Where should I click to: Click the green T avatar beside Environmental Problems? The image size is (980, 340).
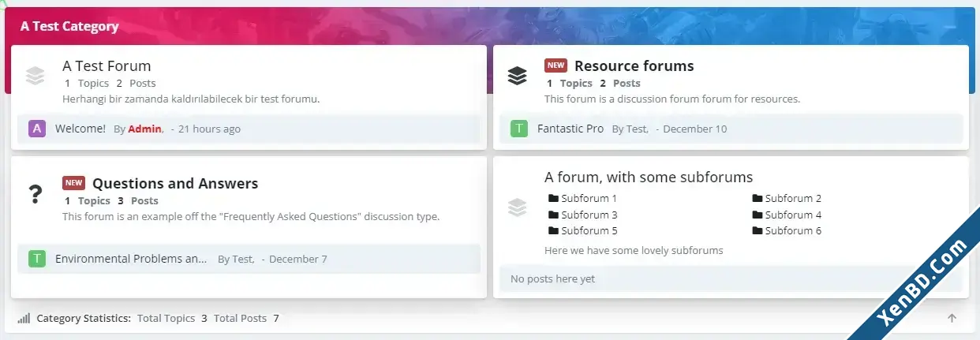coord(37,259)
